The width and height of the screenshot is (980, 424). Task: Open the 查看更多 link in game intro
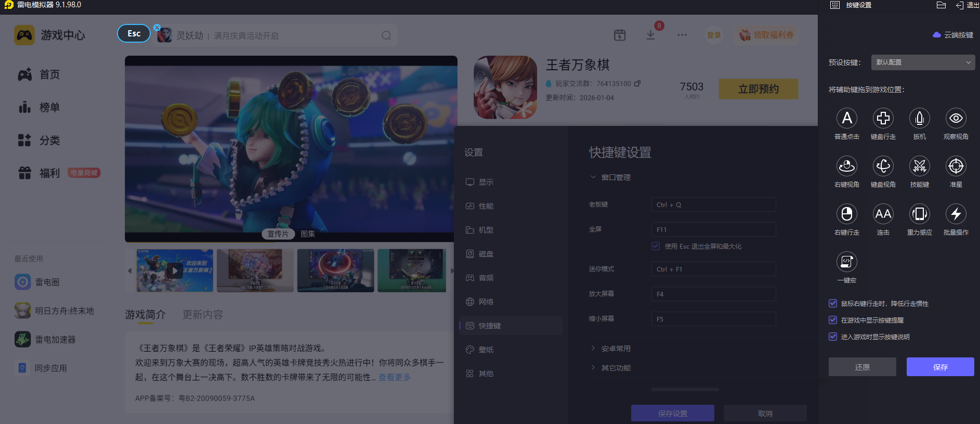point(394,377)
